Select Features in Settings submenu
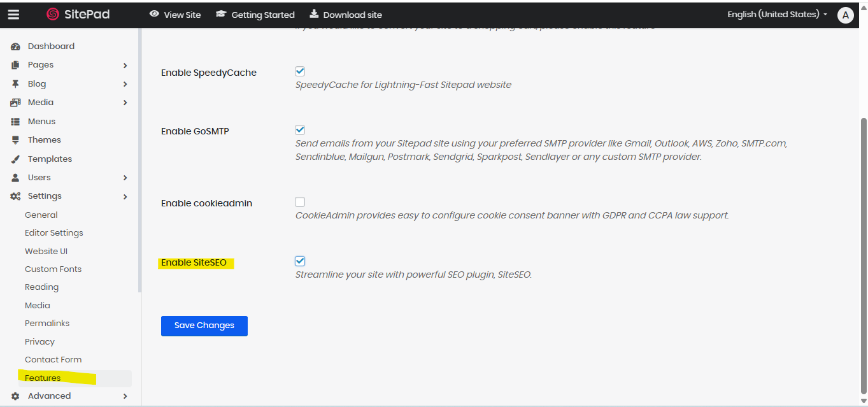The height and width of the screenshot is (407, 868). point(43,378)
